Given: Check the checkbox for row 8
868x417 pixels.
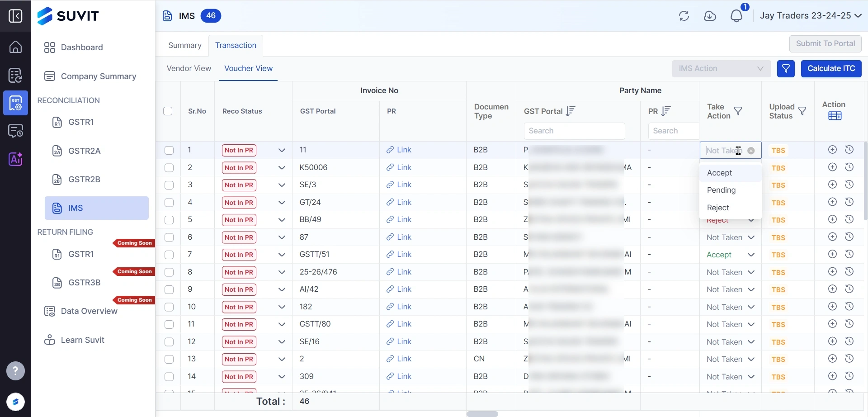Looking at the screenshot, I should [169, 272].
